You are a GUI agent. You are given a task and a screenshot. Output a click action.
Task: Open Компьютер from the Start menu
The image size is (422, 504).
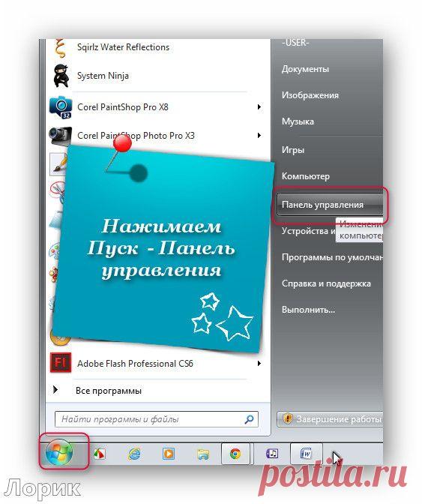[305, 176]
